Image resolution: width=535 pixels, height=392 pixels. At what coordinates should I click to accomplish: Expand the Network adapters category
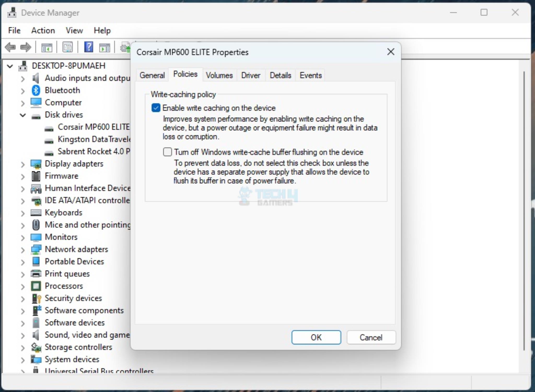23,250
